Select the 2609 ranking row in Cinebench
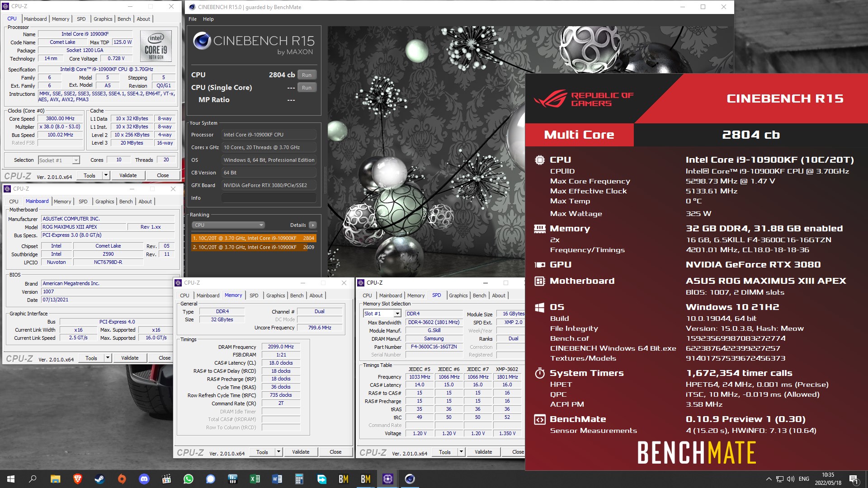The width and height of the screenshot is (868, 488). pyautogui.click(x=253, y=247)
